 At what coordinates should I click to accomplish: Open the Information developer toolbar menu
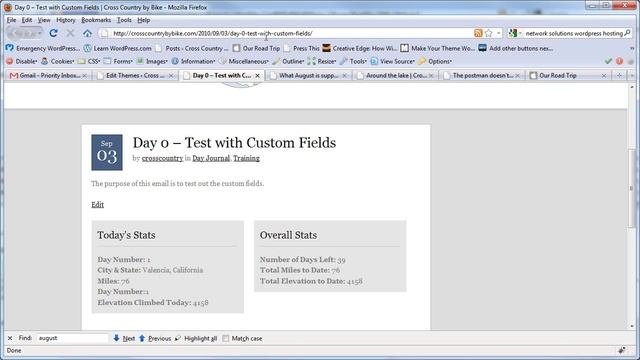tap(193, 61)
